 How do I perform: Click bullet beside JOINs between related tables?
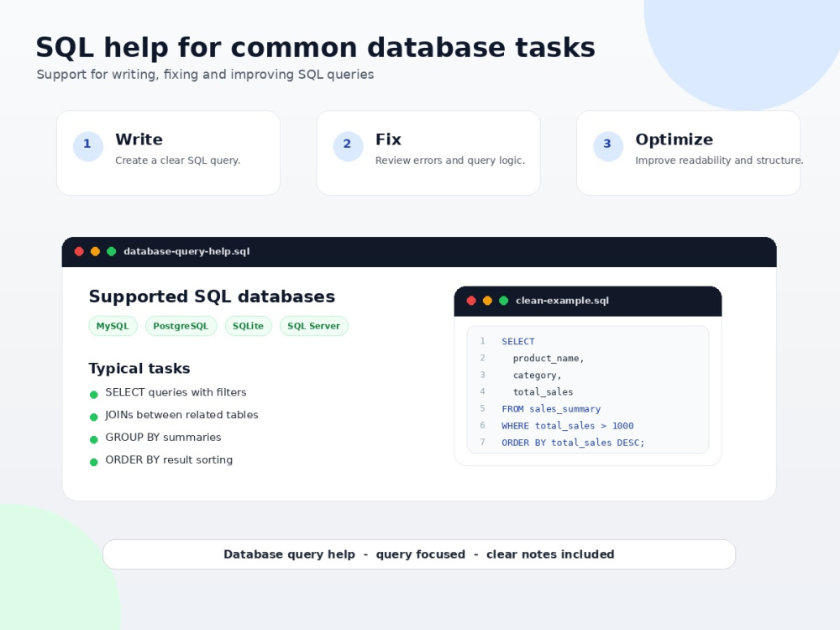94,417
